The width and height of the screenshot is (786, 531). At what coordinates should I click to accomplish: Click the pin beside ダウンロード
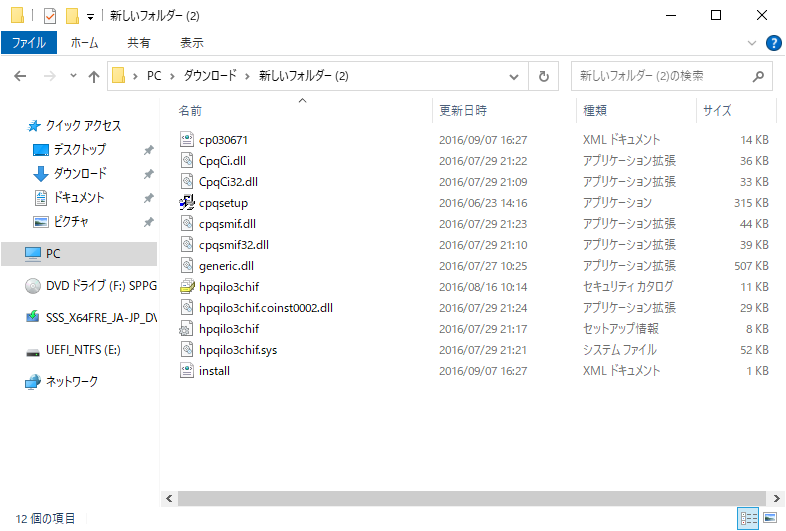click(148, 173)
